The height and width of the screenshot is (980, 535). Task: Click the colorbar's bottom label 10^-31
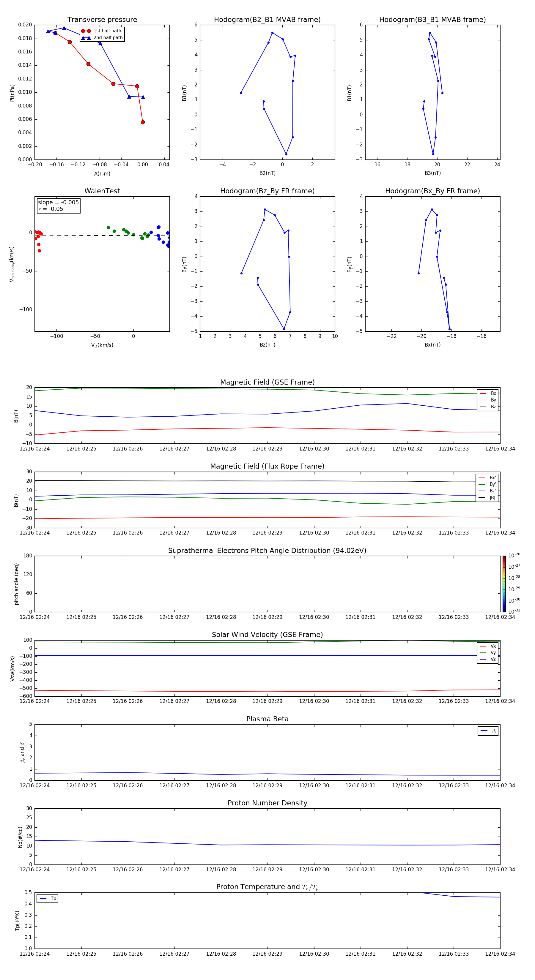(514, 611)
